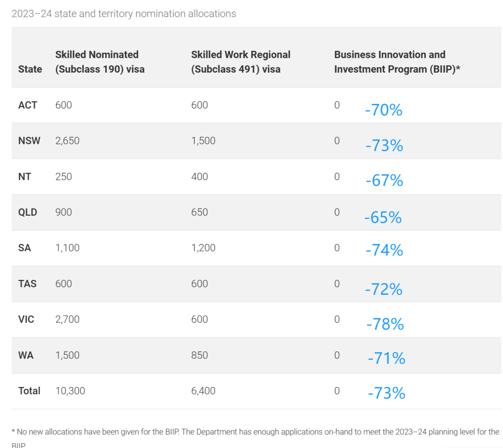Click the 6,400 total for Subclass 491
This screenshot has width=503, height=448.
pos(203,391)
